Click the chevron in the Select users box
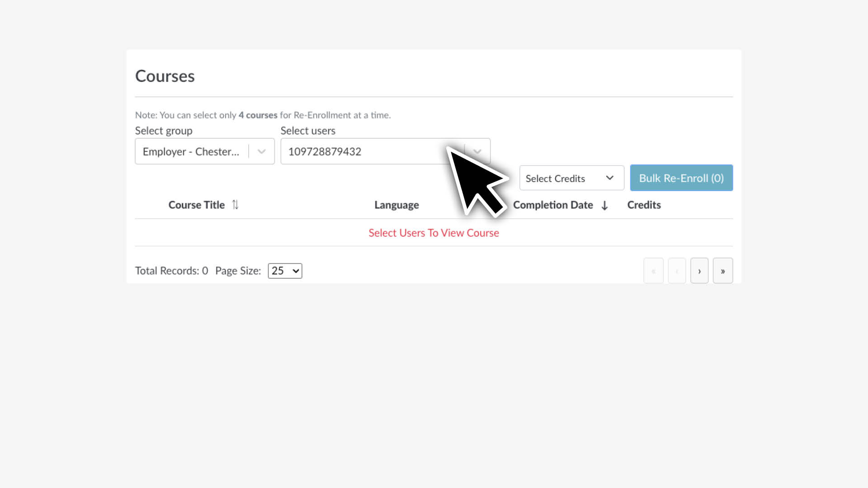The width and height of the screenshot is (868, 488). (x=477, y=152)
